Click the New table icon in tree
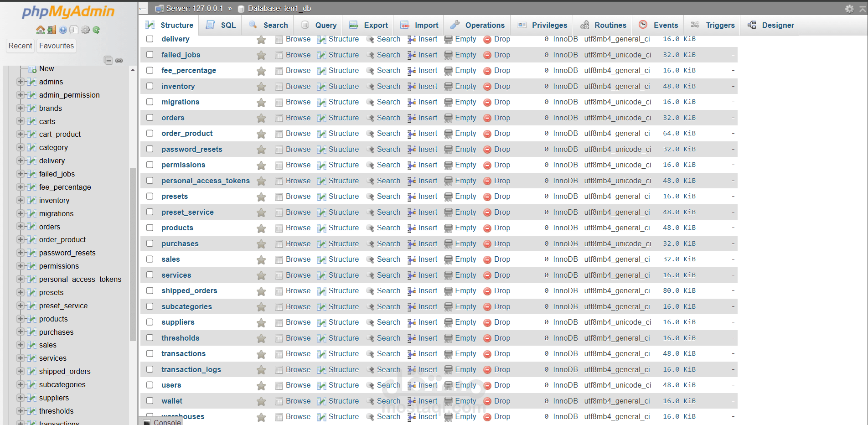Image resolution: width=868 pixels, height=425 pixels. pyautogui.click(x=32, y=69)
